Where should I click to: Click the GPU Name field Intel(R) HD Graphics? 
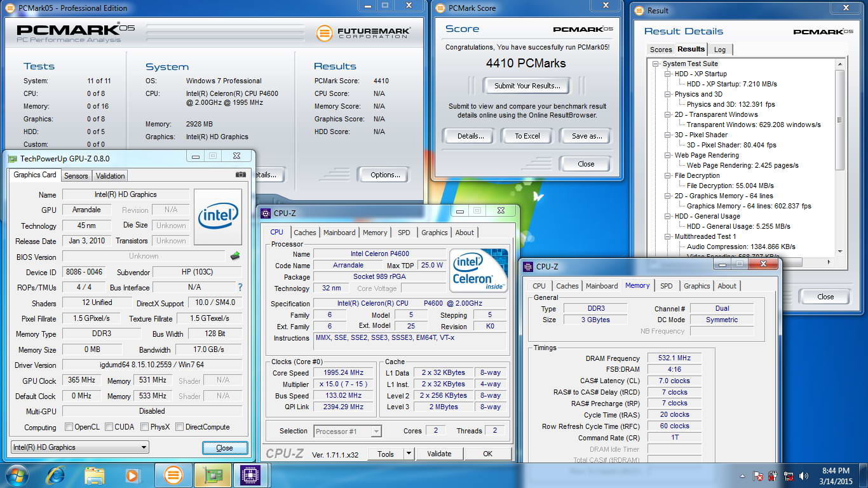(126, 194)
